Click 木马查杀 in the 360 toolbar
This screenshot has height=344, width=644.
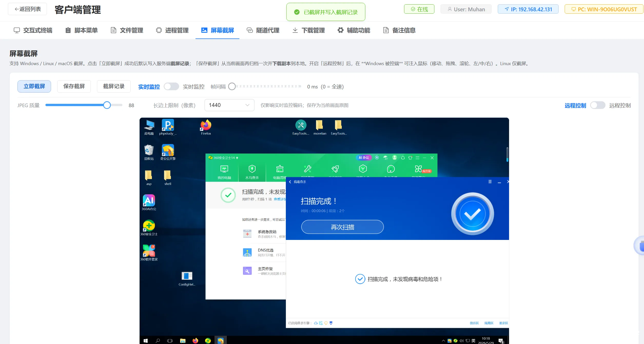pyautogui.click(x=252, y=172)
